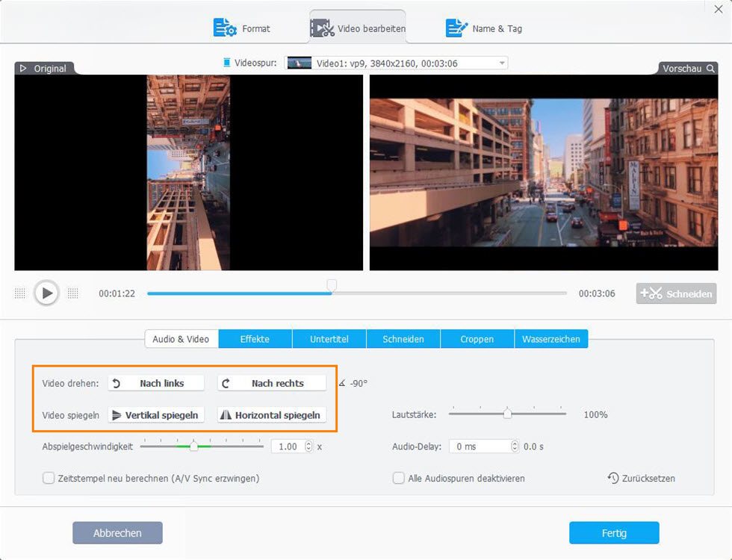Click the Zurücksetzen reset icon
Image resolution: width=732 pixels, height=560 pixels.
pos(612,478)
